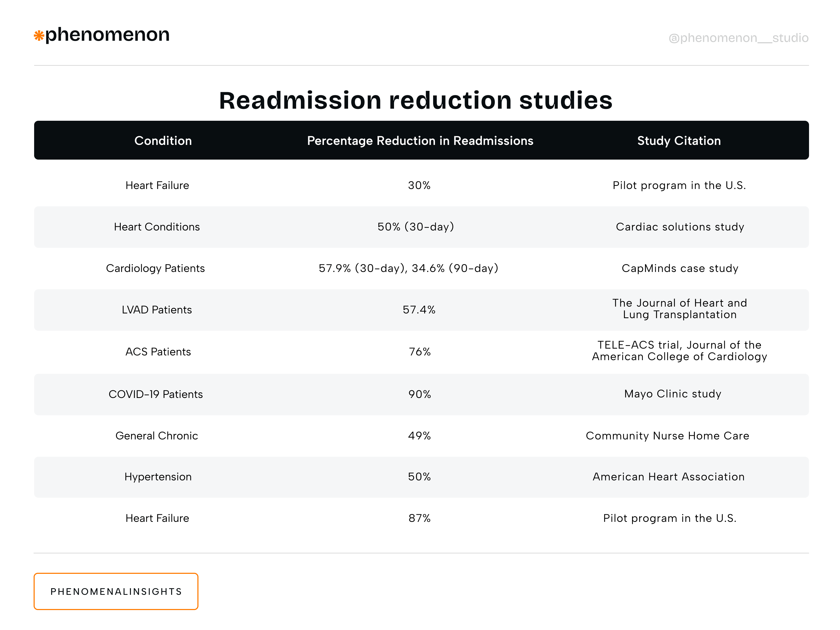The width and height of the screenshot is (840, 630).
Task: Click the American Heart Association citation
Action: [x=668, y=477]
